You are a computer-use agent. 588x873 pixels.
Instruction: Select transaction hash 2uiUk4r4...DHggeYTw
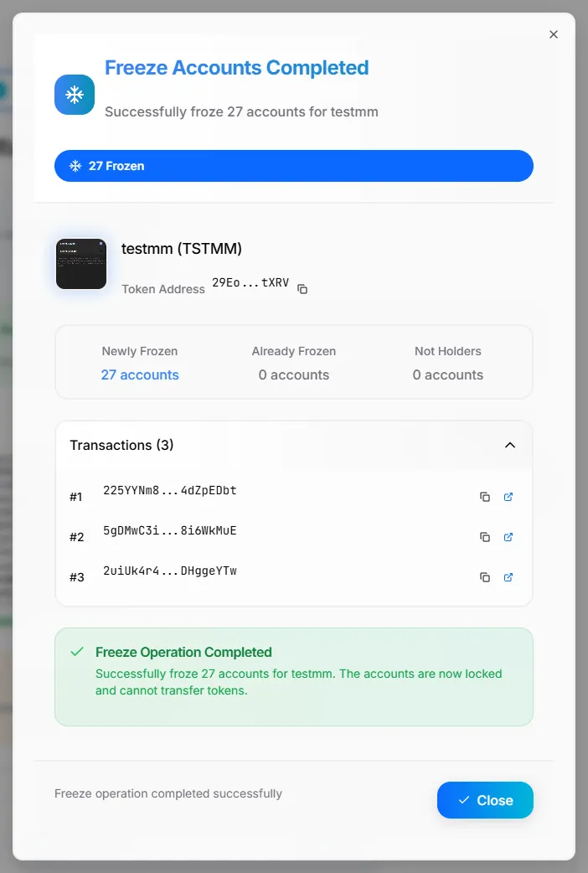(x=170, y=571)
